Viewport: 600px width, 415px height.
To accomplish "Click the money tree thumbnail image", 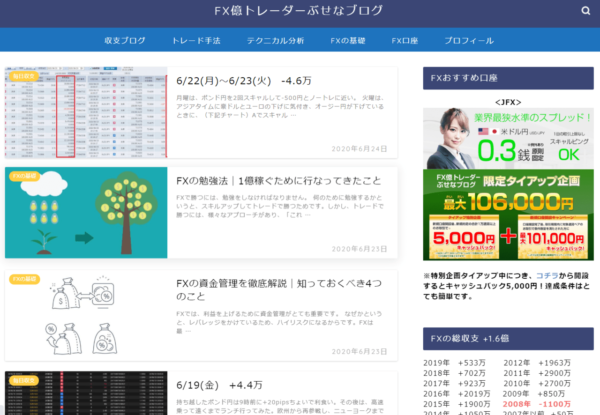I will [x=86, y=214].
